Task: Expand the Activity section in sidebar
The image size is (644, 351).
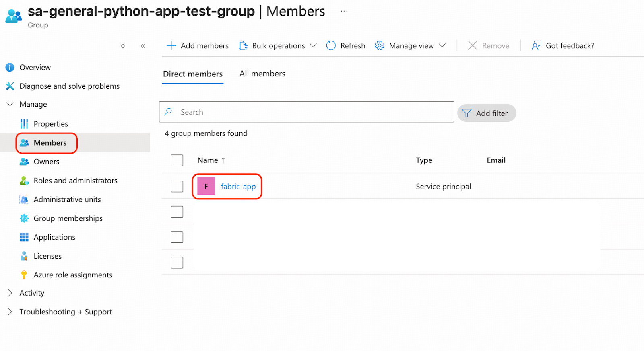Action: coord(10,293)
